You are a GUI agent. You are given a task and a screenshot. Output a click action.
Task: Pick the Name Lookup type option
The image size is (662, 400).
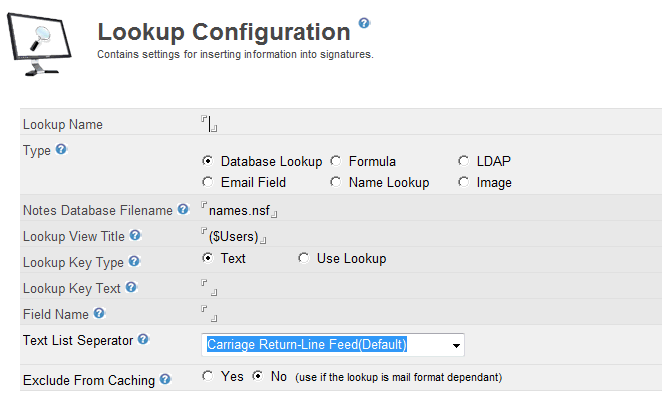click(336, 182)
